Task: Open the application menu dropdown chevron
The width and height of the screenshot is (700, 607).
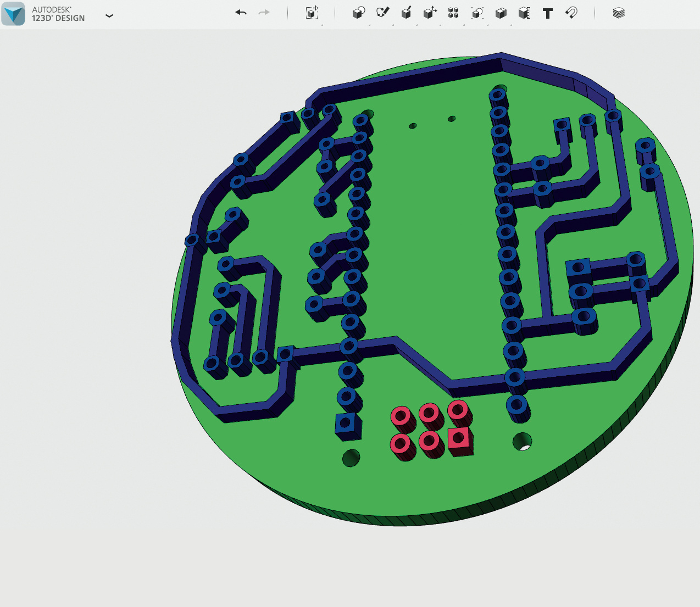Action: [109, 15]
